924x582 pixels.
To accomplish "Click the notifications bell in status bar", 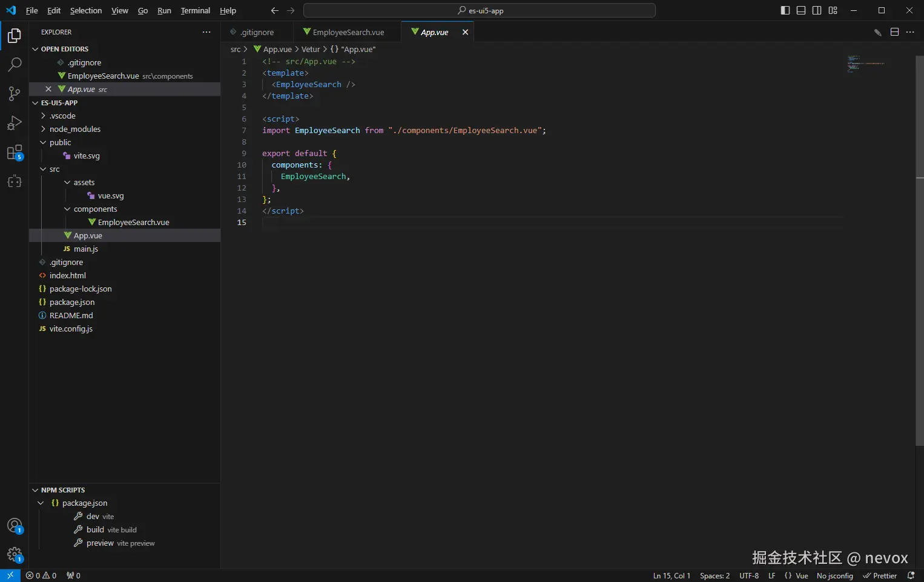I will [x=911, y=575].
